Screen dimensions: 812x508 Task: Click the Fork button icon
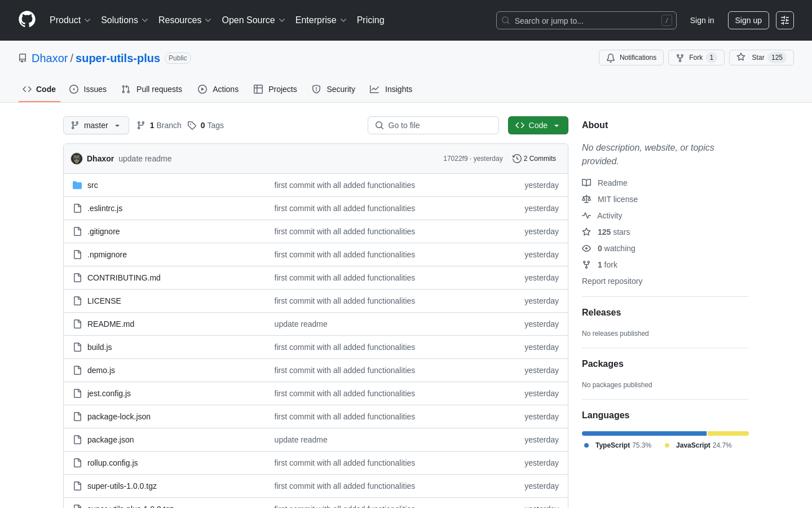680,58
